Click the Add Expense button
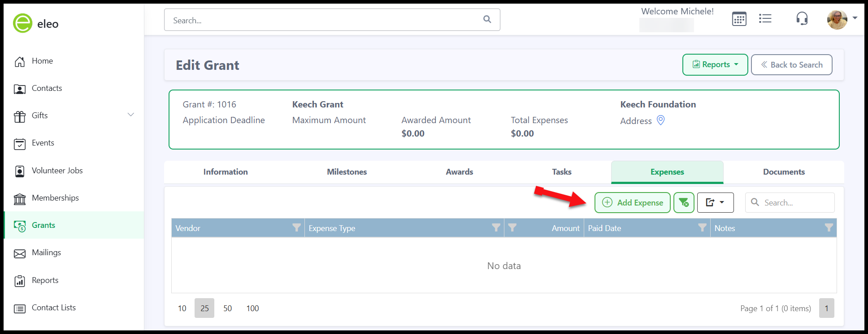868x334 pixels. pos(633,202)
